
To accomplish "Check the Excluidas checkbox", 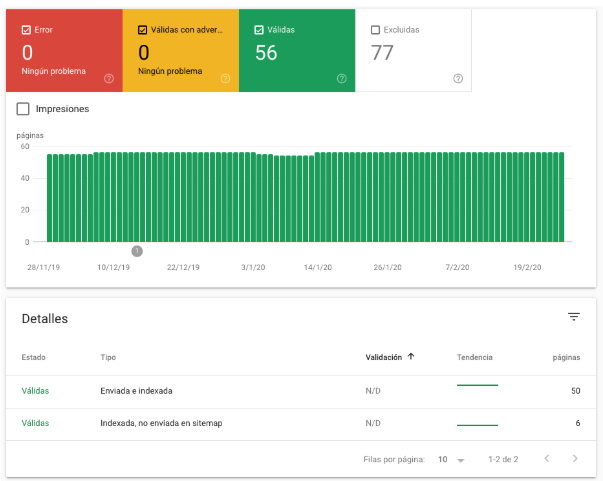I will pos(376,30).
